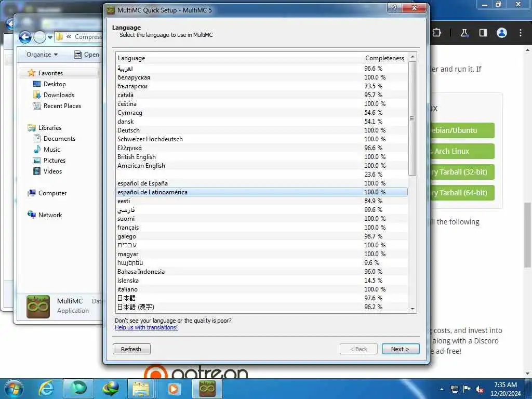Select the Cymraeg language row
The width and height of the screenshot is (532, 399).
click(x=262, y=113)
